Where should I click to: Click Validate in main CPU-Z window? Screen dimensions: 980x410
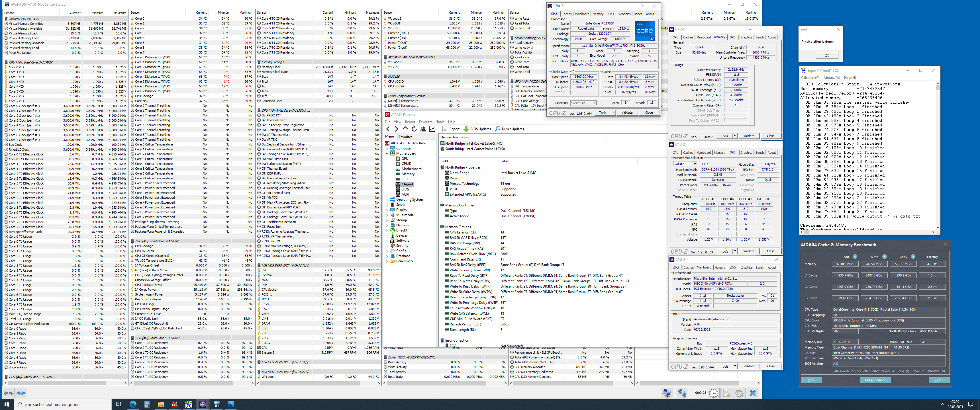pos(627,112)
